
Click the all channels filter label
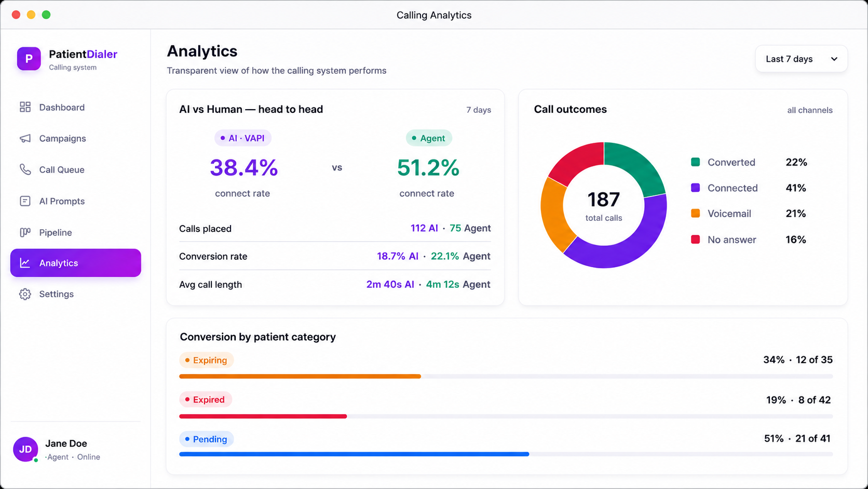tap(810, 110)
